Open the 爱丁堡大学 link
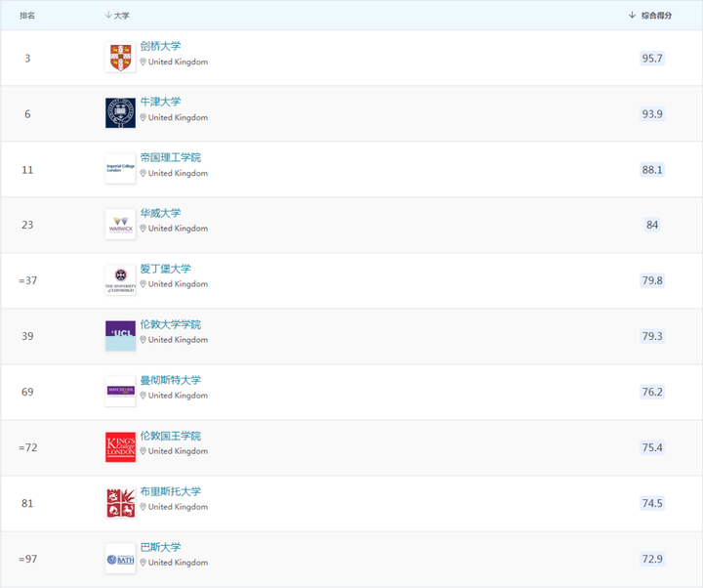Image resolution: width=703 pixels, height=588 pixels. click(165, 269)
